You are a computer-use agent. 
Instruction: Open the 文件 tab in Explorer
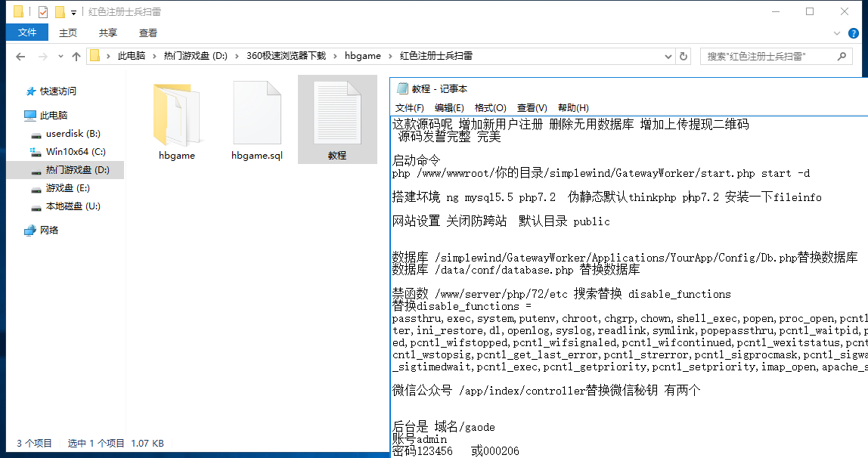(x=27, y=32)
